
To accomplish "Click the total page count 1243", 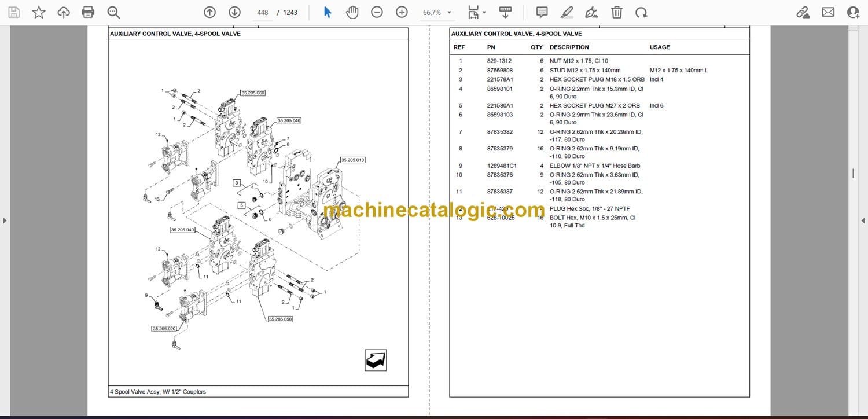I will pos(290,12).
